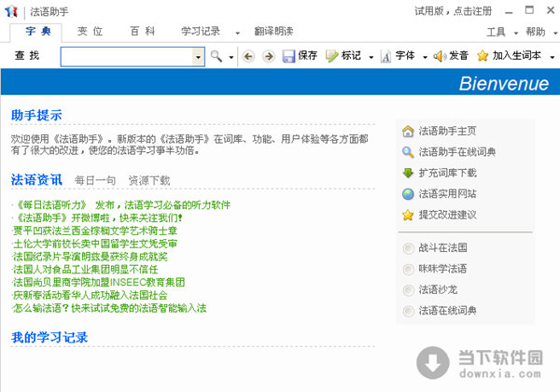Click the 保存 save floppy icon
Viewport: 560px width, 392px height.
(288, 56)
